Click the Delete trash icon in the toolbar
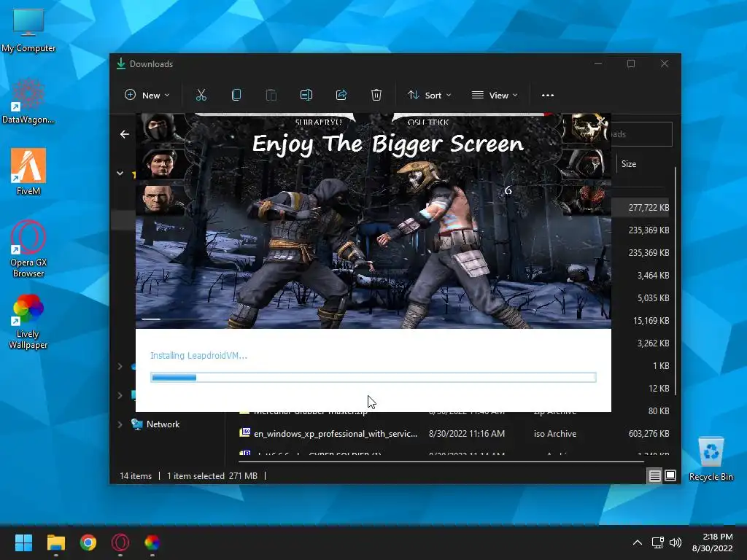Screen dimensions: 747x560 click(x=376, y=96)
